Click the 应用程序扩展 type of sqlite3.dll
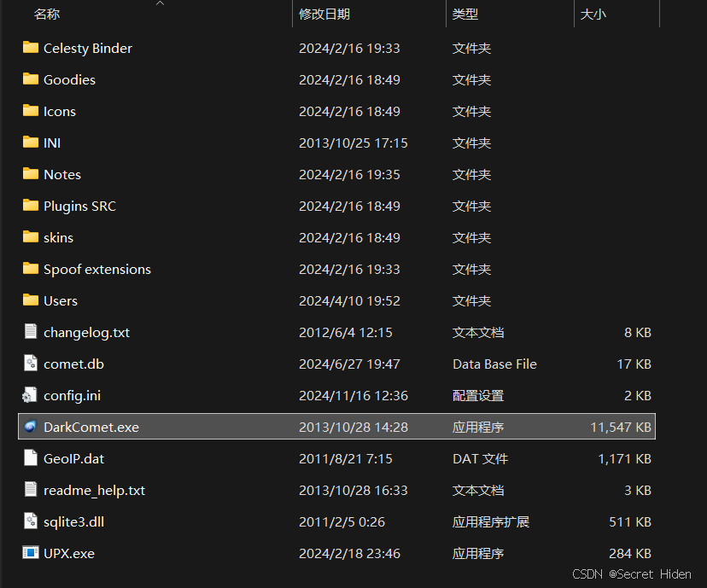This screenshot has height=588, width=707. [x=491, y=521]
